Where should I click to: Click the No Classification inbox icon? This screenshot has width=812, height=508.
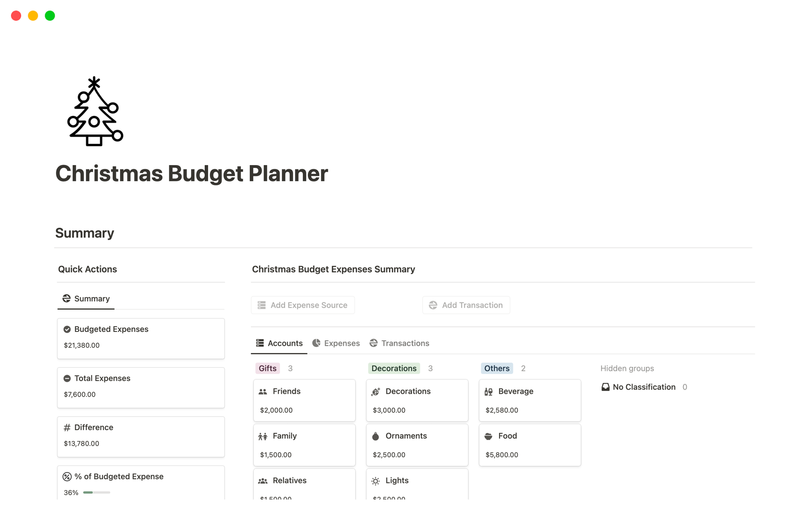(x=606, y=387)
